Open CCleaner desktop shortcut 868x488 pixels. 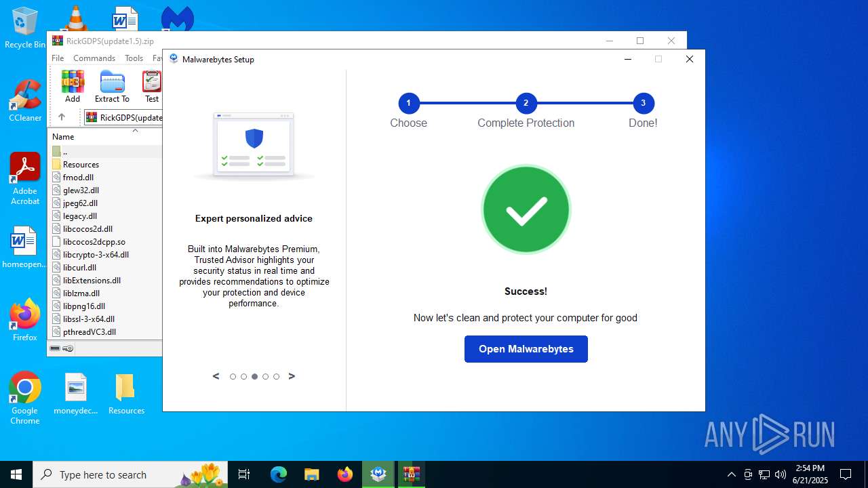(25, 102)
